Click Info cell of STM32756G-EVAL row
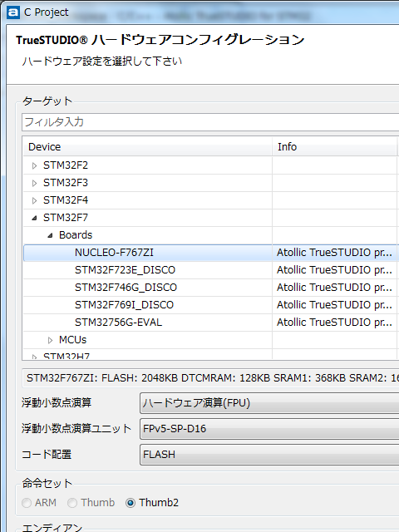This screenshot has width=399, height=532. [x=334, y=322]
